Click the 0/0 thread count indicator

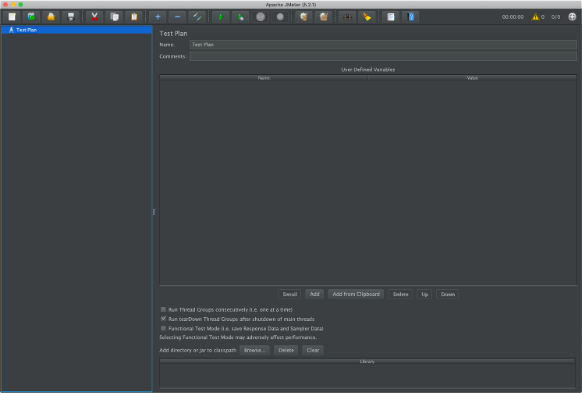pyautogui.click(x=555, y=17)
